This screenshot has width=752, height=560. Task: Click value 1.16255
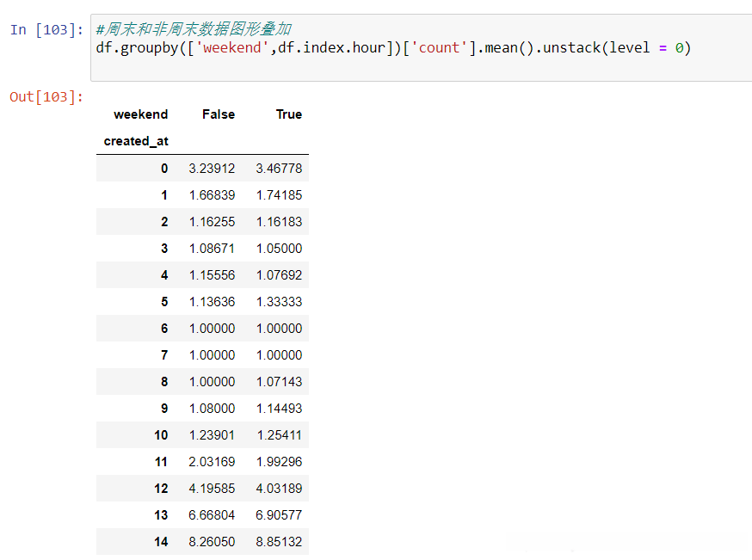212,222
